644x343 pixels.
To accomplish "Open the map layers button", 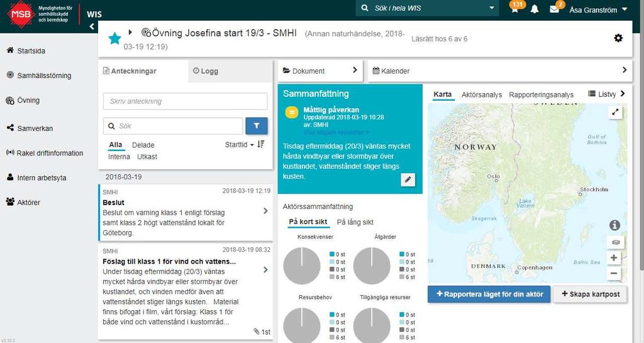I will pos(615,242).
